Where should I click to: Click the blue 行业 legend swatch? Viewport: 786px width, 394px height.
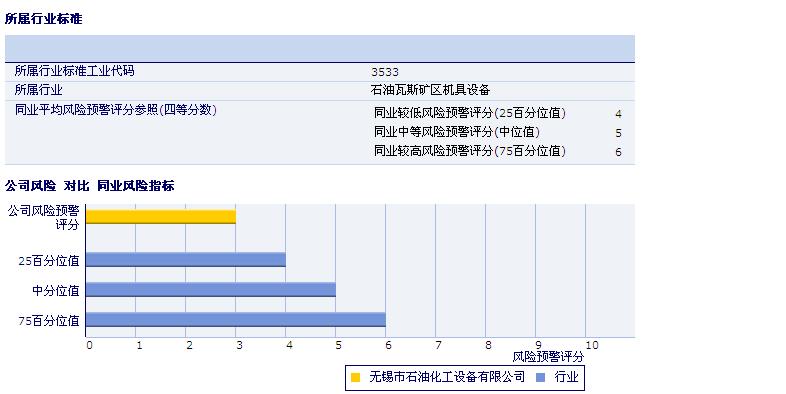coord(540,377)
